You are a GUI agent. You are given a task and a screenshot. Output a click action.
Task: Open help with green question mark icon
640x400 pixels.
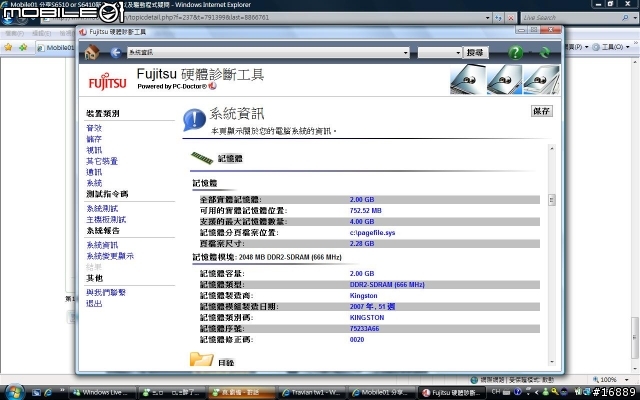click(516, 52)
